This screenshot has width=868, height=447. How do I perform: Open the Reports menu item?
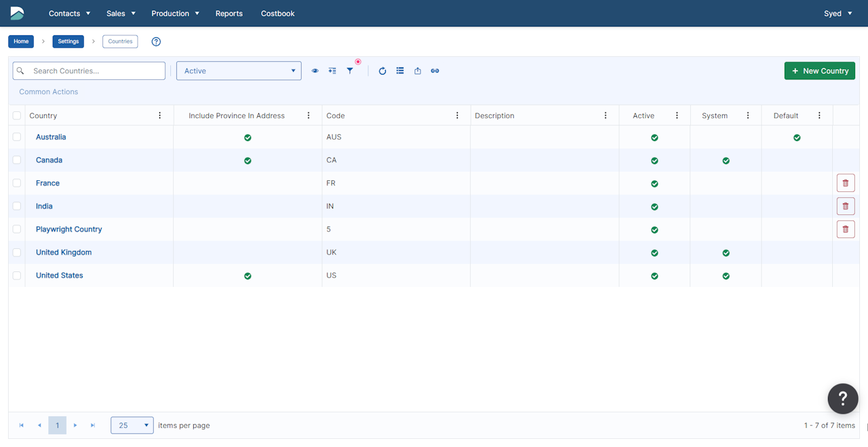tap(229, 14)
